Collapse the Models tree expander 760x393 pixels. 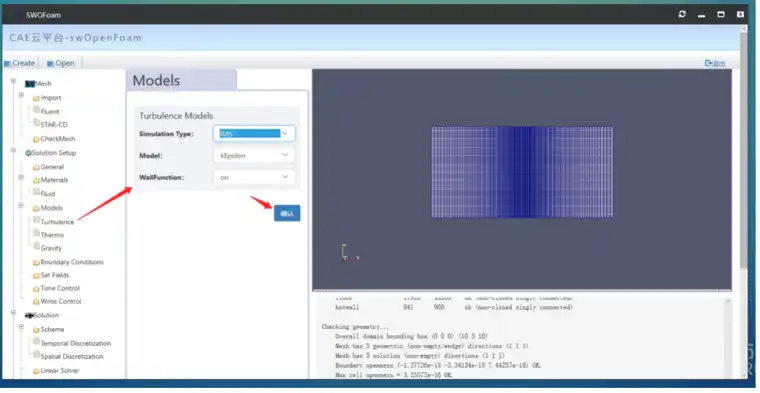[x=21, y=206]
